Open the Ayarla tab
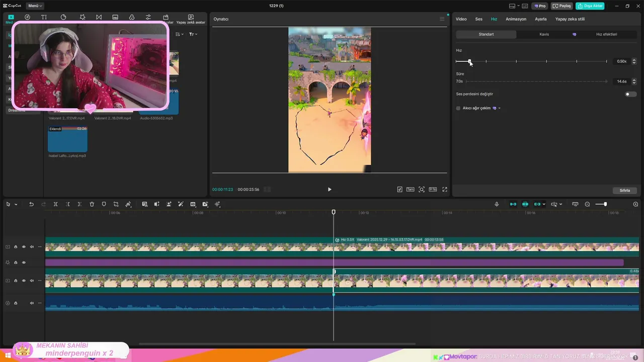This screenshot has height=362, width=644. pos(541,19)
